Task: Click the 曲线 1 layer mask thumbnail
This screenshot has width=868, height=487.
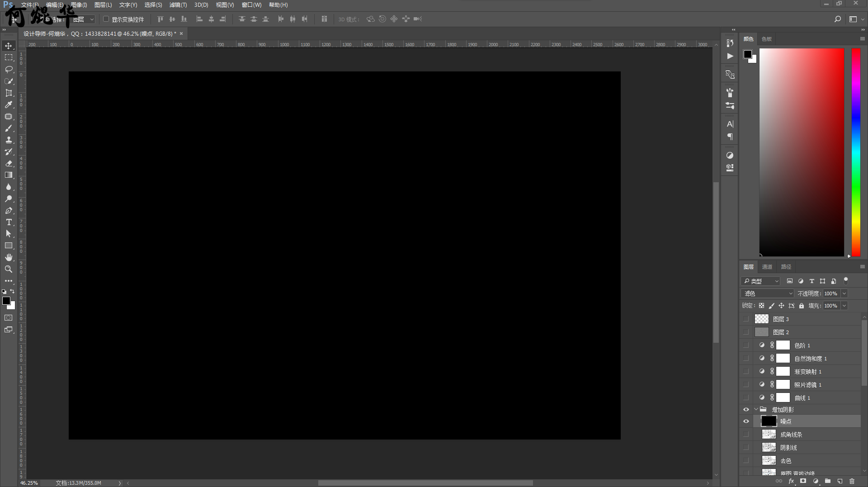Action: (783, 398)
